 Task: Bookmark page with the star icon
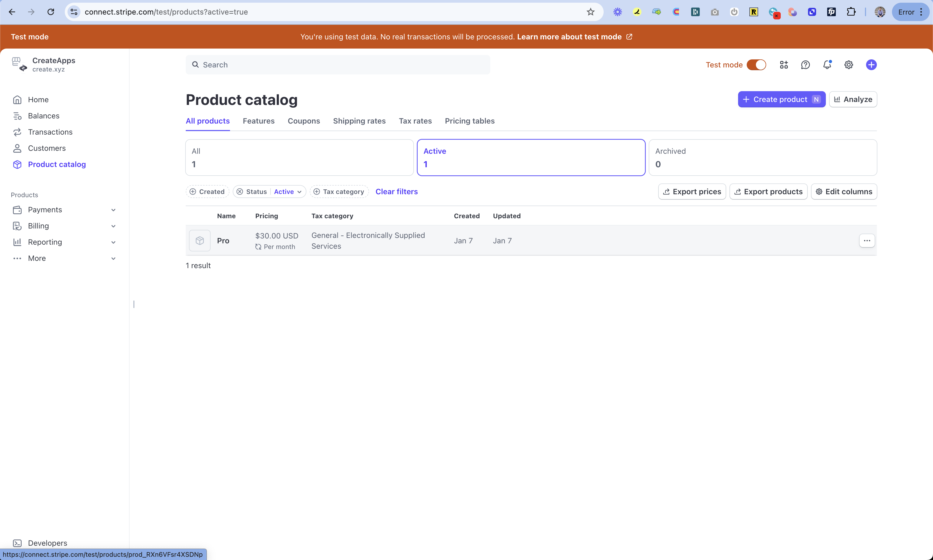point(590,12)
